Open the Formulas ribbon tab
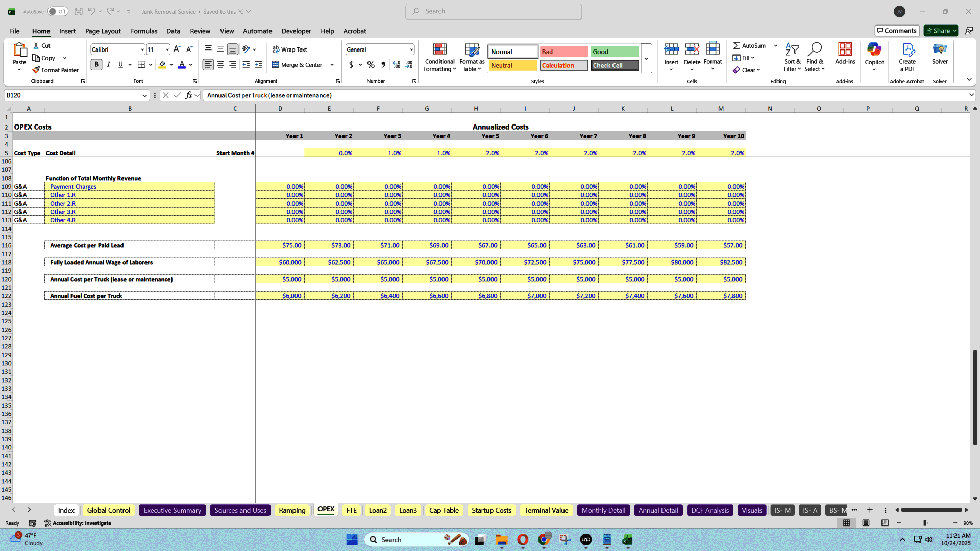This screenshot has height=551, width=980. (143, 31)
